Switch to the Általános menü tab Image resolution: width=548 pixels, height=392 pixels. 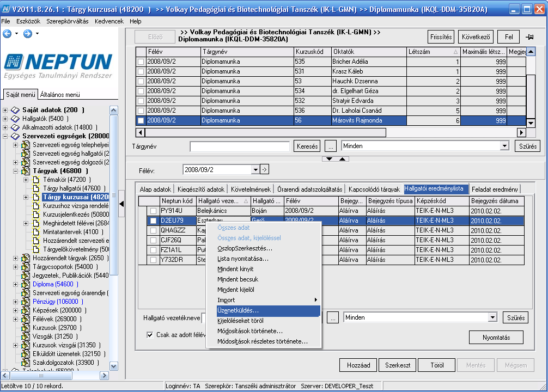click(60, 95)
